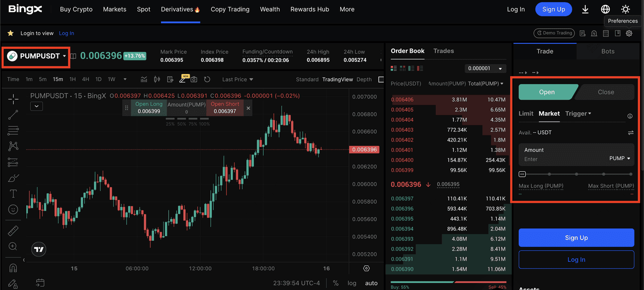Toggle percent scale on chart
The height and width of the screenshot is (290, 644).
pos(336,283)
